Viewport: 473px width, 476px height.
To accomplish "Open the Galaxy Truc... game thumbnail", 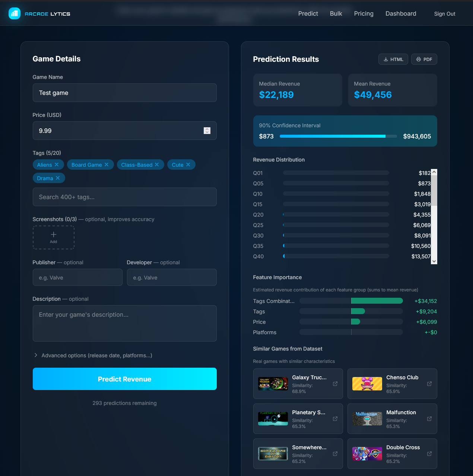I will pyautogui.click(x=273, y=384).
